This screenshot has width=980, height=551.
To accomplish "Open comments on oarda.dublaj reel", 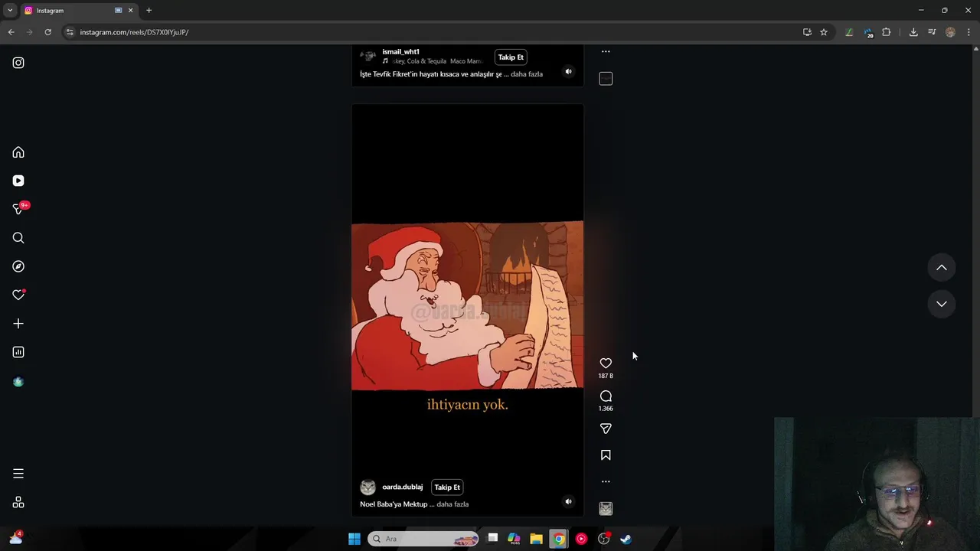I will coord(606,396).
